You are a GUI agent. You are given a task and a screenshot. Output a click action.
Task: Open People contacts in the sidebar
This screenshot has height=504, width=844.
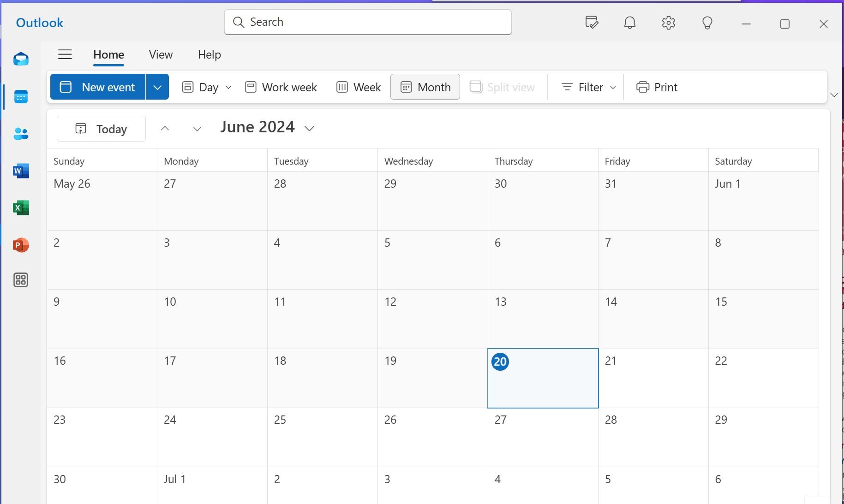click(21, 134)
